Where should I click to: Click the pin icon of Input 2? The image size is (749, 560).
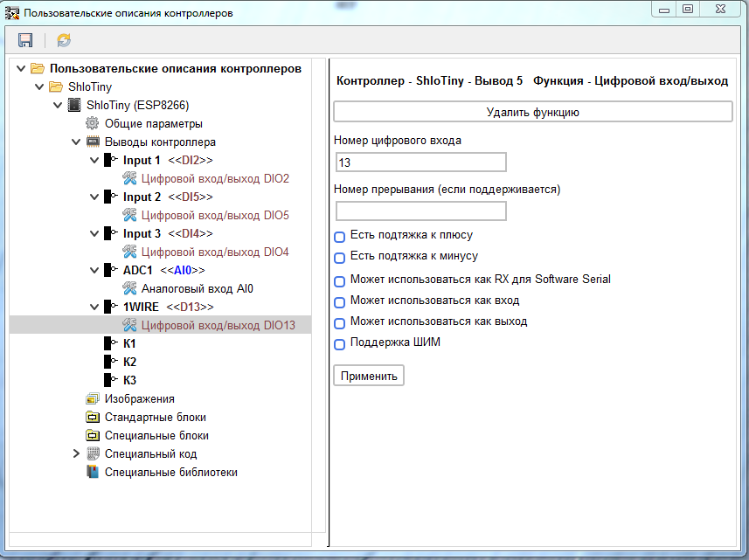point(111,197)
